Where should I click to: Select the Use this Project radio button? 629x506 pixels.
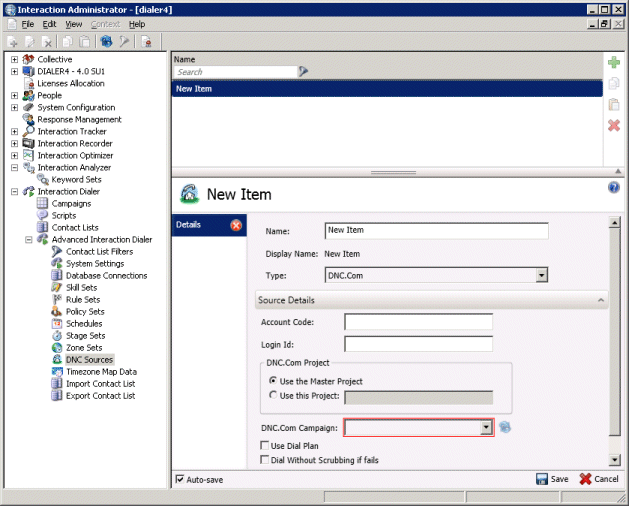tap(274, 396)
